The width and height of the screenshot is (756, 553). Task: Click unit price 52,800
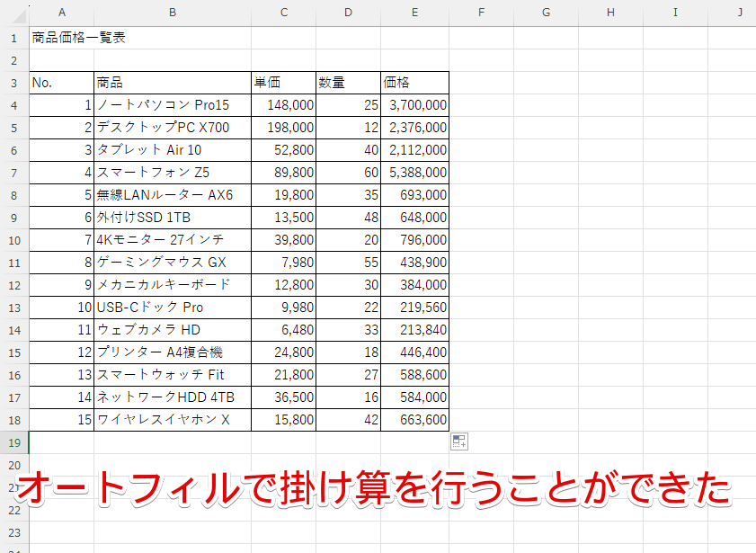tap(284, 150)
